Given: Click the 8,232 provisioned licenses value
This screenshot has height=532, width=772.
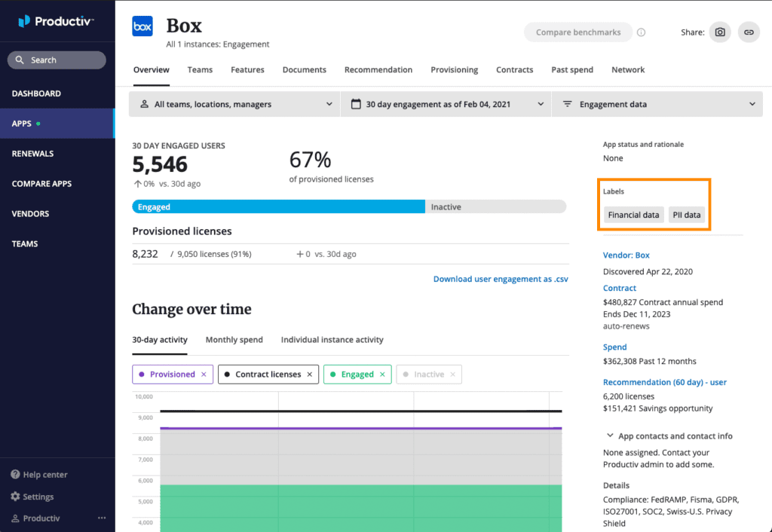Looking at the screenshot, I should [x=146, y=254].
